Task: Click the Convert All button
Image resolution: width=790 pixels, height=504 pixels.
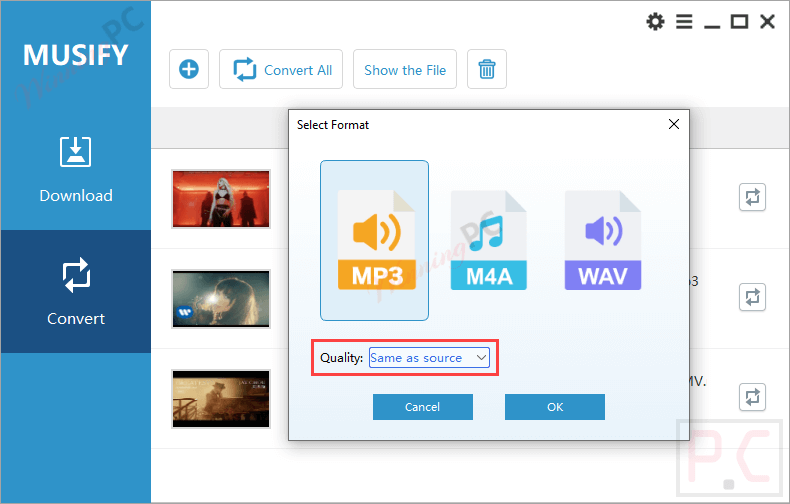Action: coord(281,69)
